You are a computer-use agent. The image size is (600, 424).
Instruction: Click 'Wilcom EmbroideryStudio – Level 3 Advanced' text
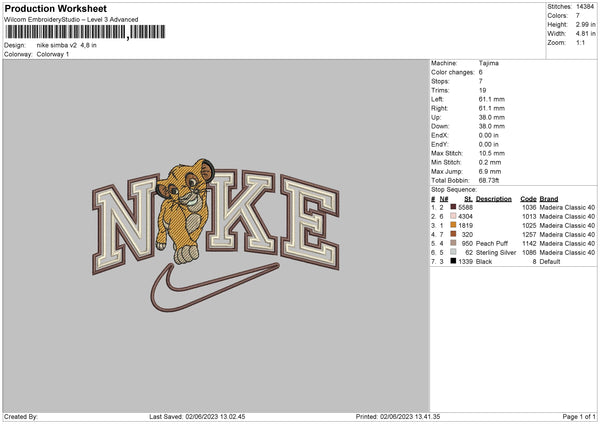[x=71, y=20]
